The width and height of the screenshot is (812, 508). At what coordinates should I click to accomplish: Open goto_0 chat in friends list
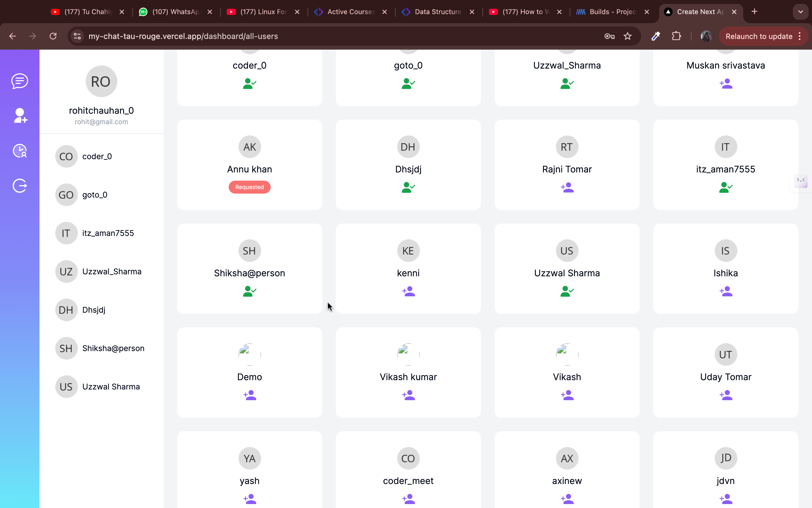[x=101, y=194]
